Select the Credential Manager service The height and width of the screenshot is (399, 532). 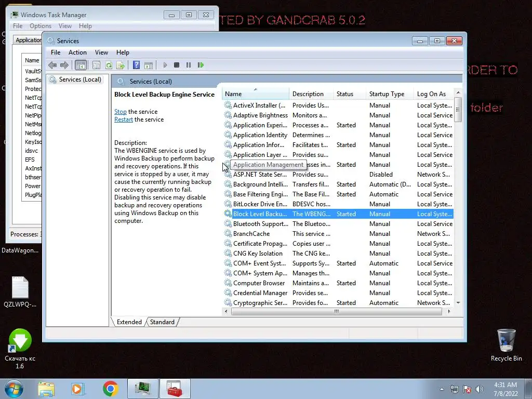tap(338, 293)
